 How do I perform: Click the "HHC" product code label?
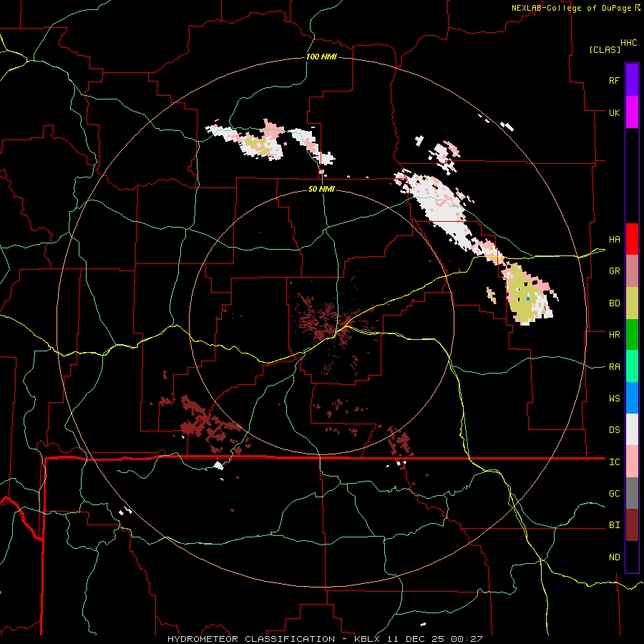tap(629, 43)
